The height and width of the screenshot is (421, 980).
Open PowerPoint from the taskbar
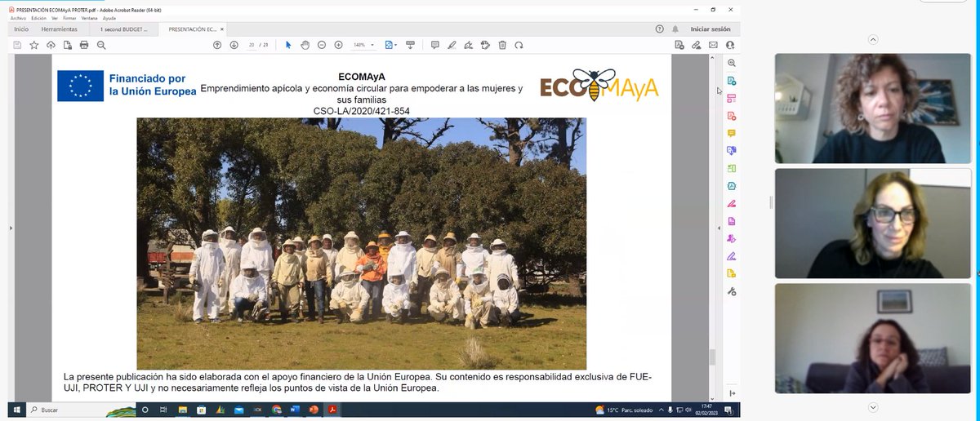[x=314, y=410]
